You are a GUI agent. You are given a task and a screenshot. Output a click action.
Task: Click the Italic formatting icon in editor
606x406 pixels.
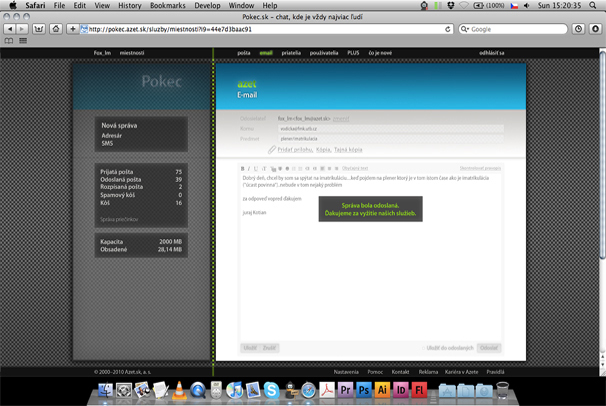(x=249, y=168)
